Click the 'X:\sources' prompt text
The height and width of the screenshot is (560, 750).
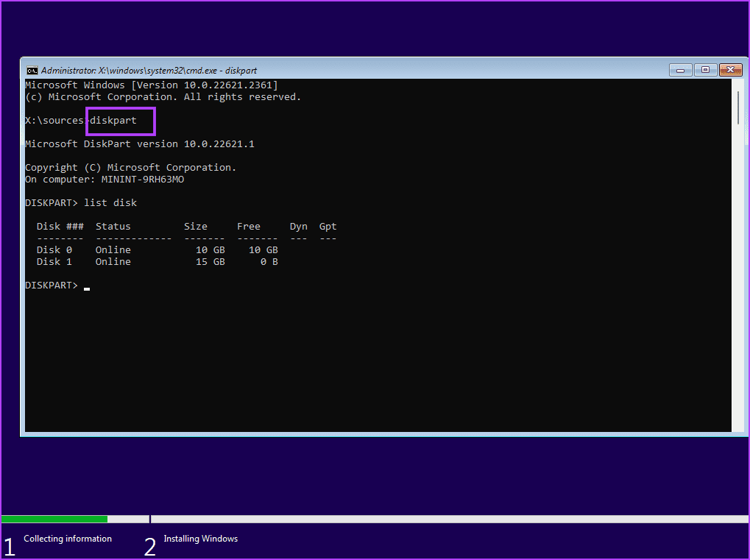point(54,121)
